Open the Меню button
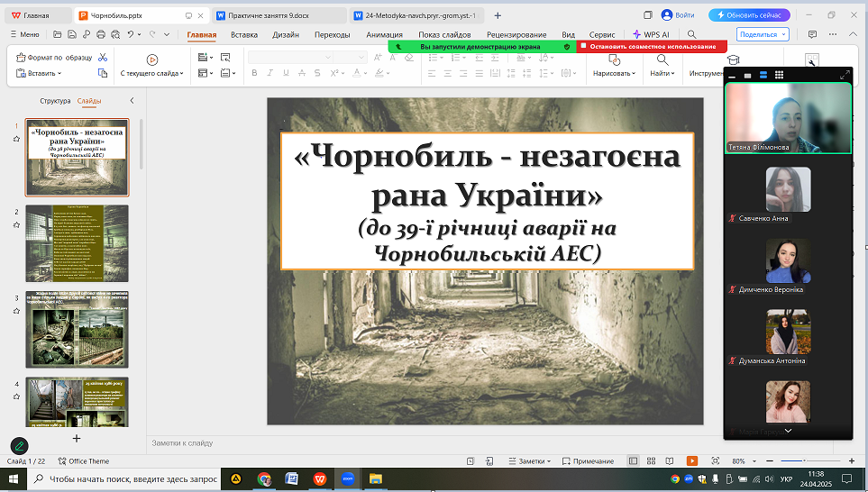Image resolution: width=868 pixels, height=492 pixels. click(25, 34)
